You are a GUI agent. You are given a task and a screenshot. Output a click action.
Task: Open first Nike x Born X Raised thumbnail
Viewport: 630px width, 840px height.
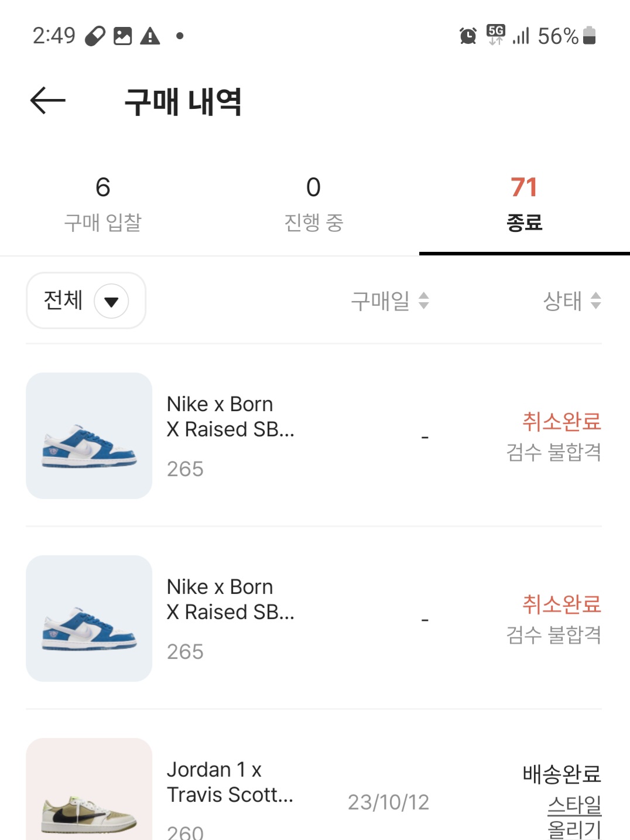(x=89, y=436)
